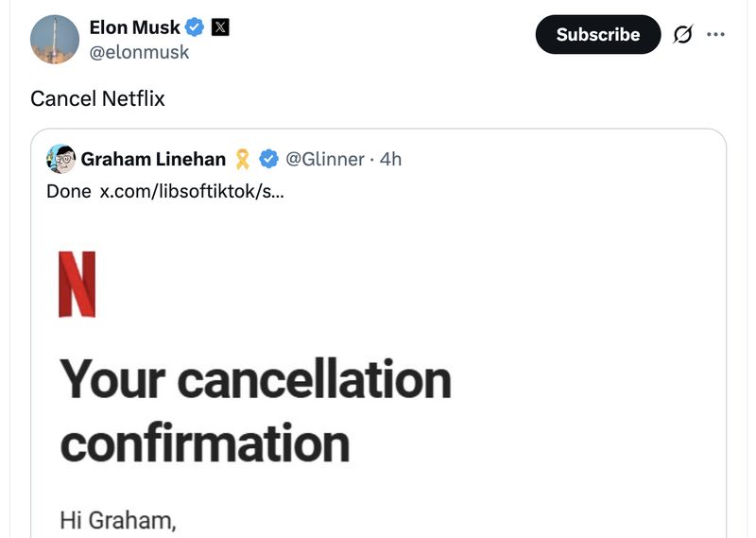
Task: Open the @elonmusk handle link
Action: (x=139, y=52)
